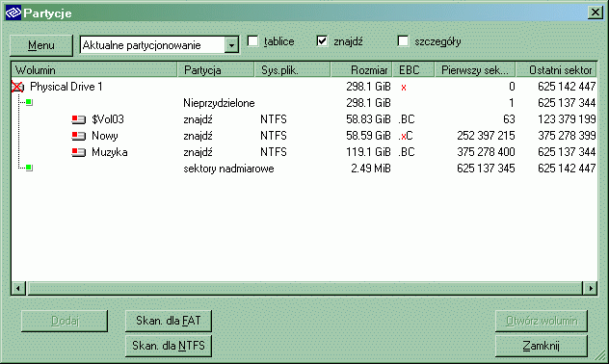Click the sektory nadmiarowe text
This screenshot has height=364, width=609.
pos(228,169)
